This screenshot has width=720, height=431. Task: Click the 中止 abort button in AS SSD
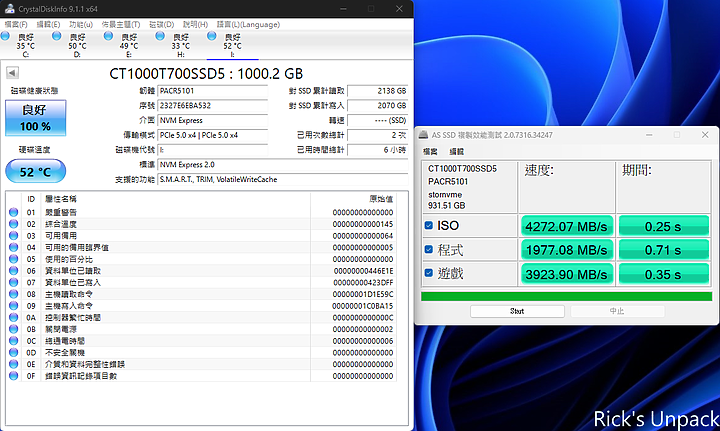[617, 311]
